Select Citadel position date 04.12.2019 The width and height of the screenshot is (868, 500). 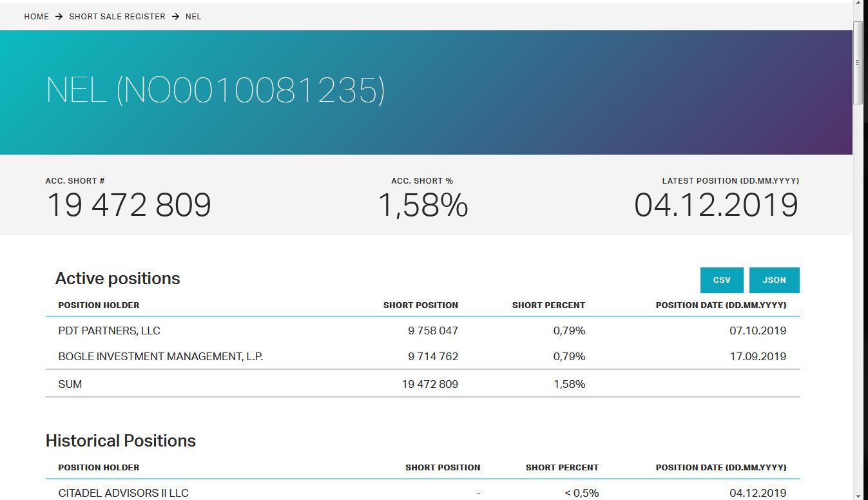coord(758,494)
